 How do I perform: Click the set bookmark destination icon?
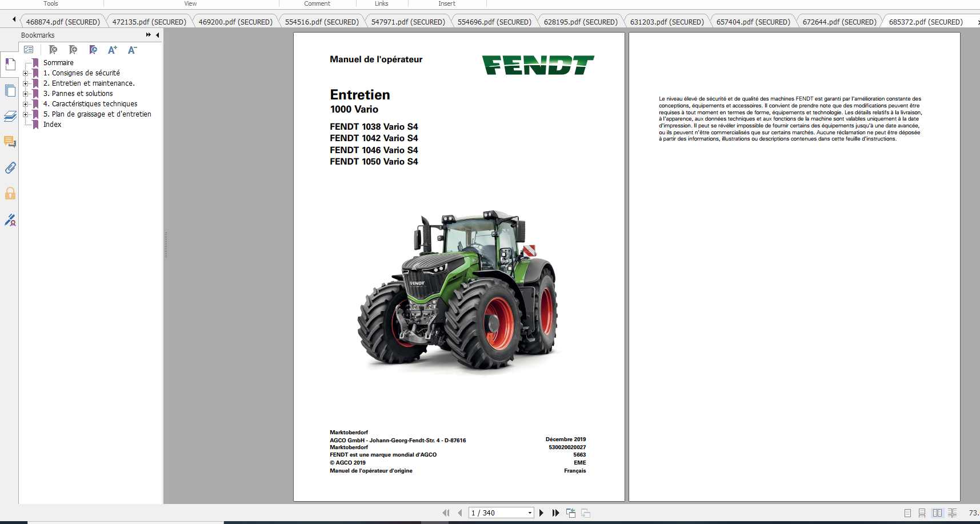[93, 50]
